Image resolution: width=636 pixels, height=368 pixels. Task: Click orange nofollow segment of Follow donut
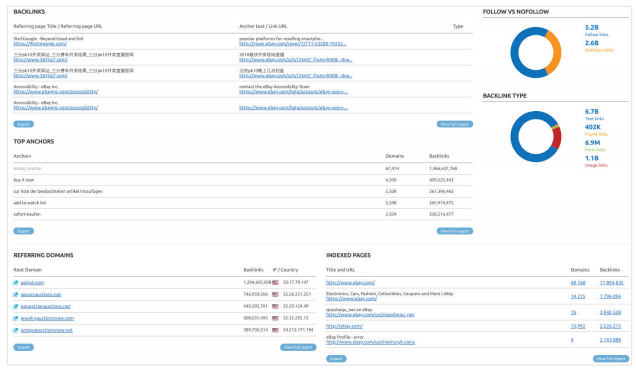point(556,52)
